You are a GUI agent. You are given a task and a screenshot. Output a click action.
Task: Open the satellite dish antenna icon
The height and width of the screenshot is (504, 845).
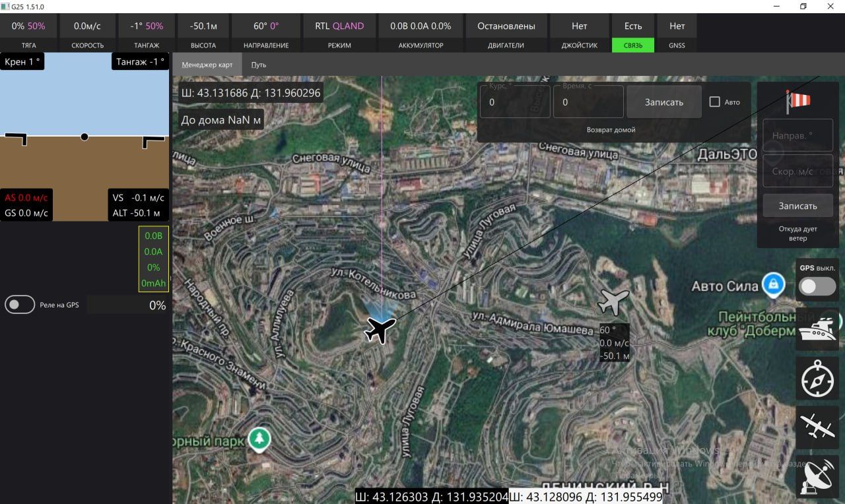tap(817, 476)
